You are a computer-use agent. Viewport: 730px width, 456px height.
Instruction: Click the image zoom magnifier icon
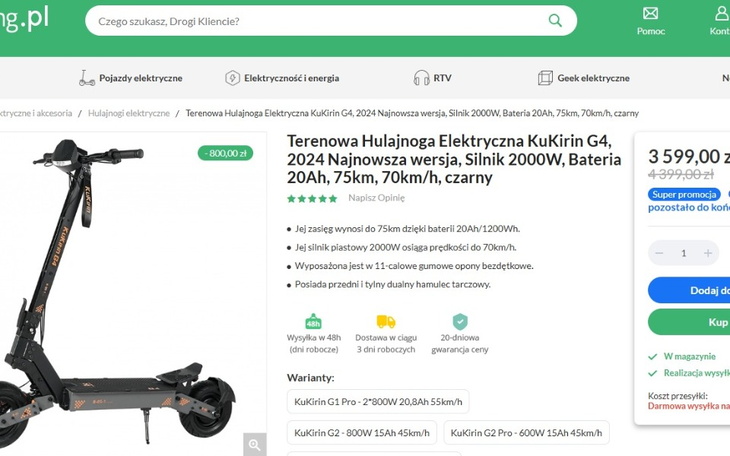click(255, 444)
